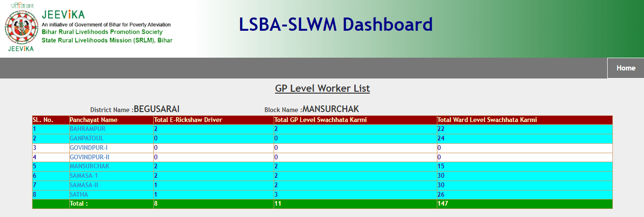Select the GANPATOUL panchayat link
The width and height of the screenshot is (644, 217).
tap(86, 138)
